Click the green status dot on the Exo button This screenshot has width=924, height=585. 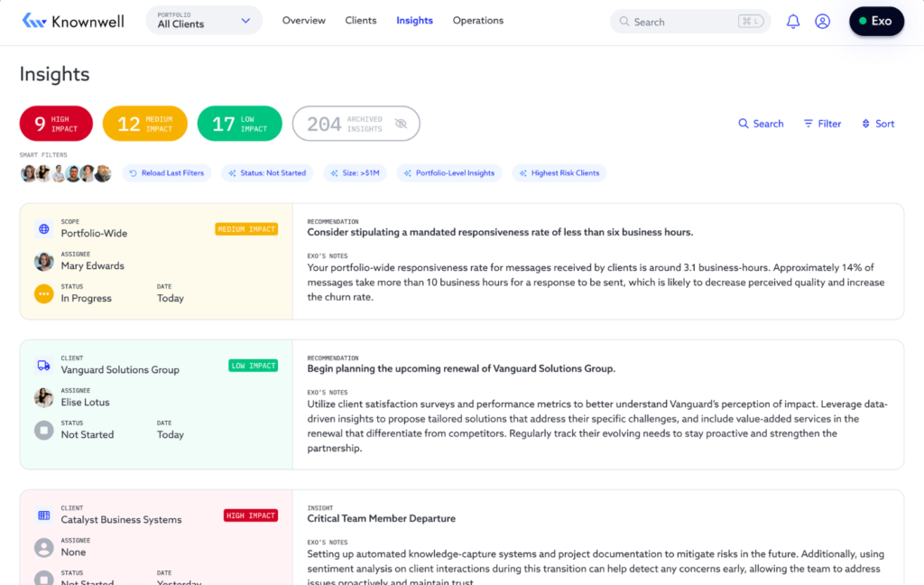tap(863, 19)
